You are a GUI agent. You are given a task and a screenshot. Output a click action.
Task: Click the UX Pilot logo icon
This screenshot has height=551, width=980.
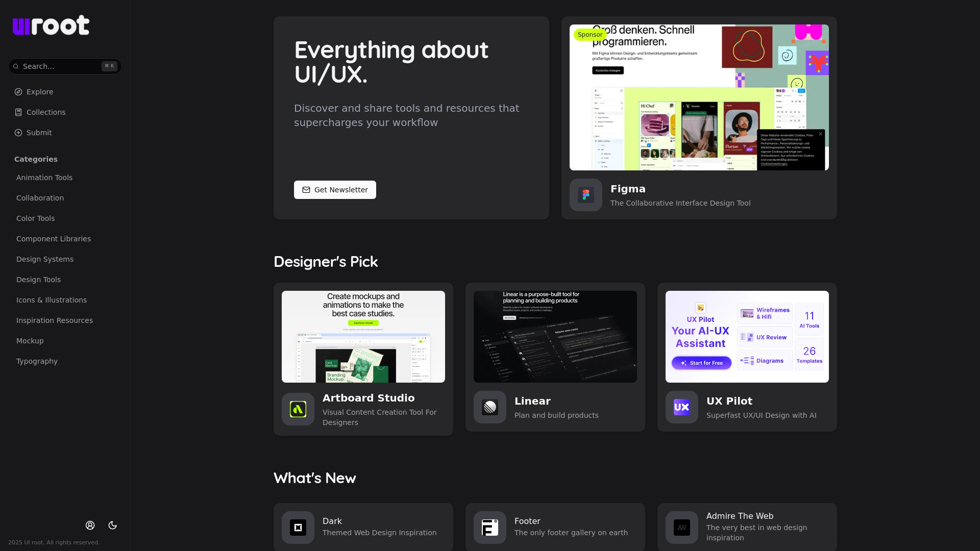pos(681,407)
